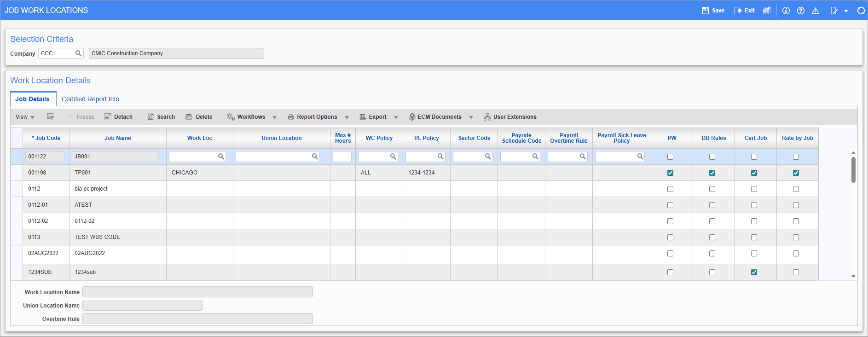Open PL Policy lookup magnifier

(440, 157)
